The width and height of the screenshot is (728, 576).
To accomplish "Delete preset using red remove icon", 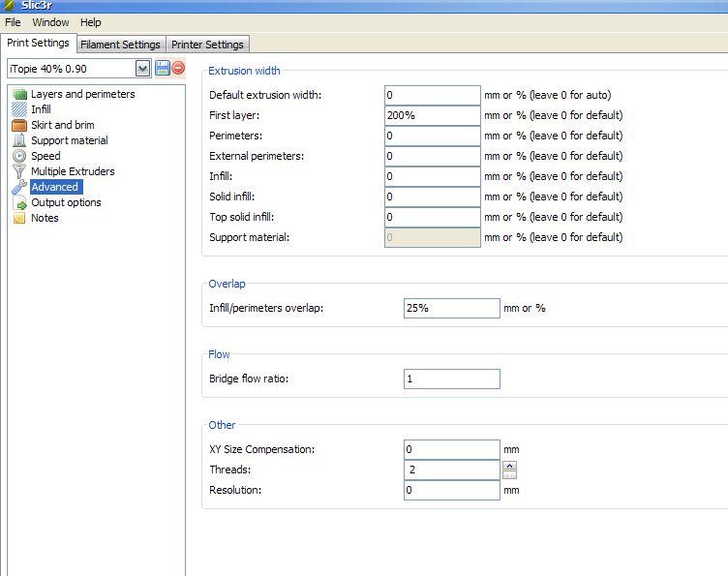I will (178, 68).
